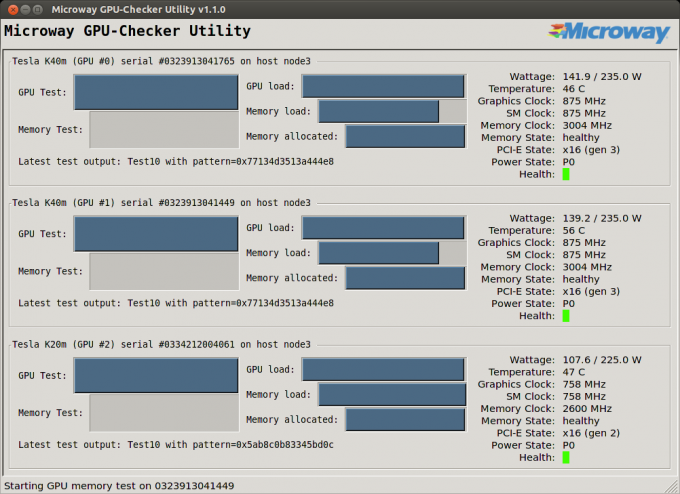
Task: Click GPU #1 latest test output line
Action: [176, 303]
